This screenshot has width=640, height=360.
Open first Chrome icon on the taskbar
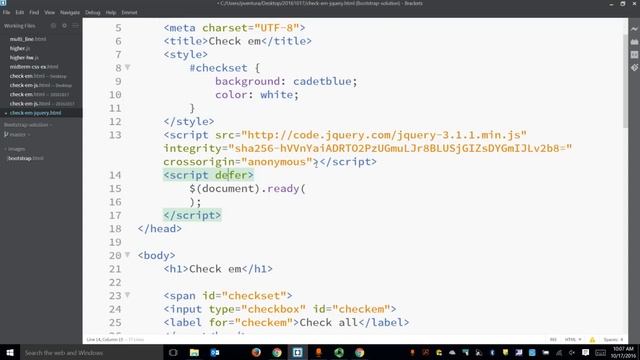pyautogui.click(x=277, y=352)
